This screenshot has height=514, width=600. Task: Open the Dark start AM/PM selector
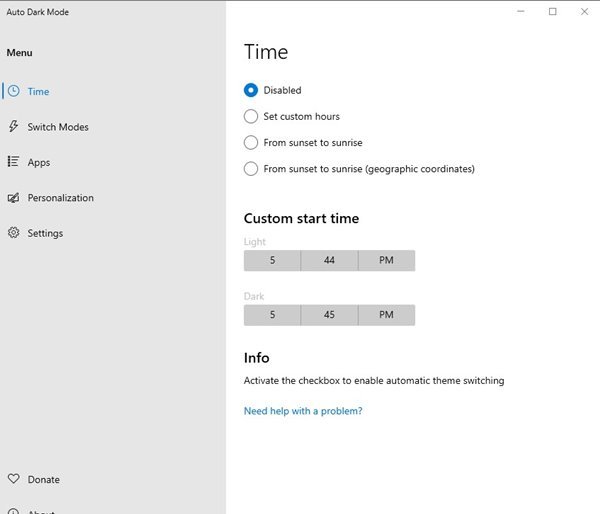386,315
